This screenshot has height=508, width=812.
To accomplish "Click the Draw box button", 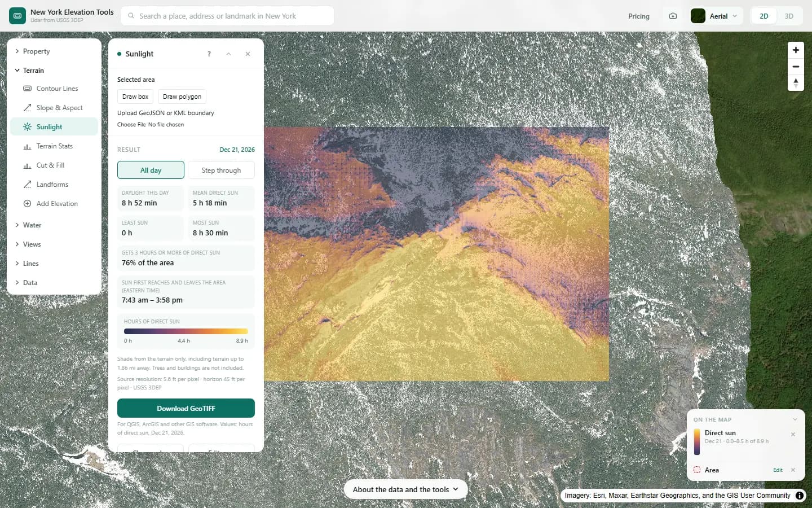I will (x=135, y=97).
